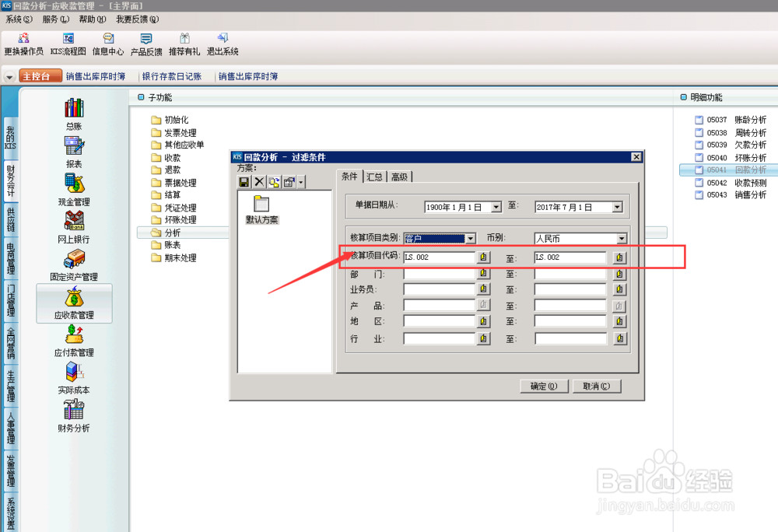Viewport: 778px width, 532px height.
Task: Open lookup for 地区 start field
Action: (x=483, y=321)
